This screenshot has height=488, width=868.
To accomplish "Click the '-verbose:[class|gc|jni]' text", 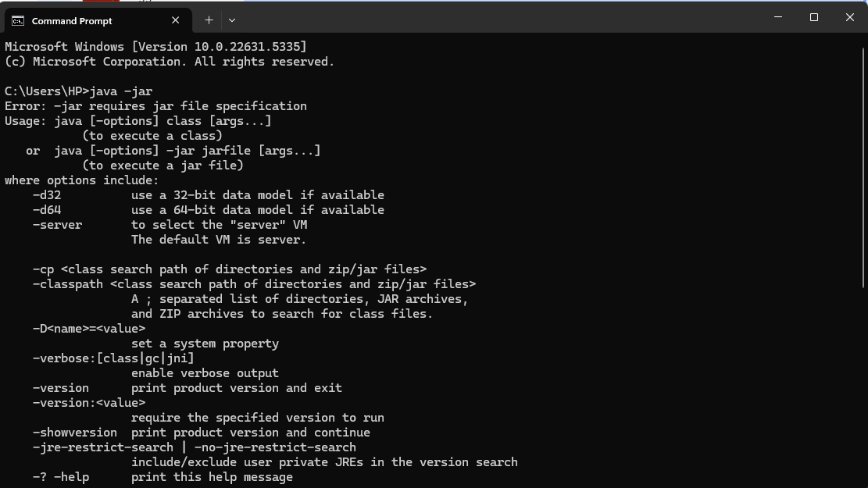I will 113,358.
